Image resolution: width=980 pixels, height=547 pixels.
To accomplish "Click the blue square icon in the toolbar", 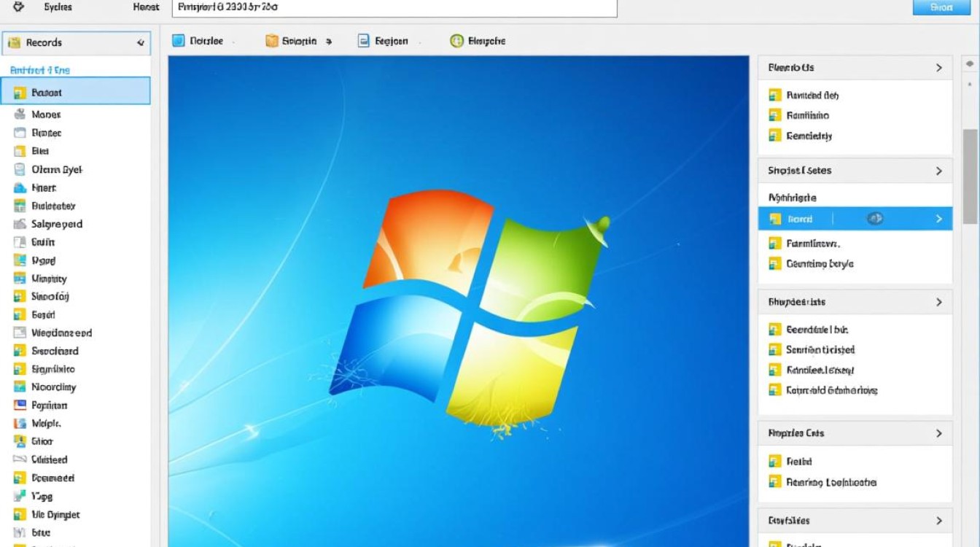I will [179, 41].
